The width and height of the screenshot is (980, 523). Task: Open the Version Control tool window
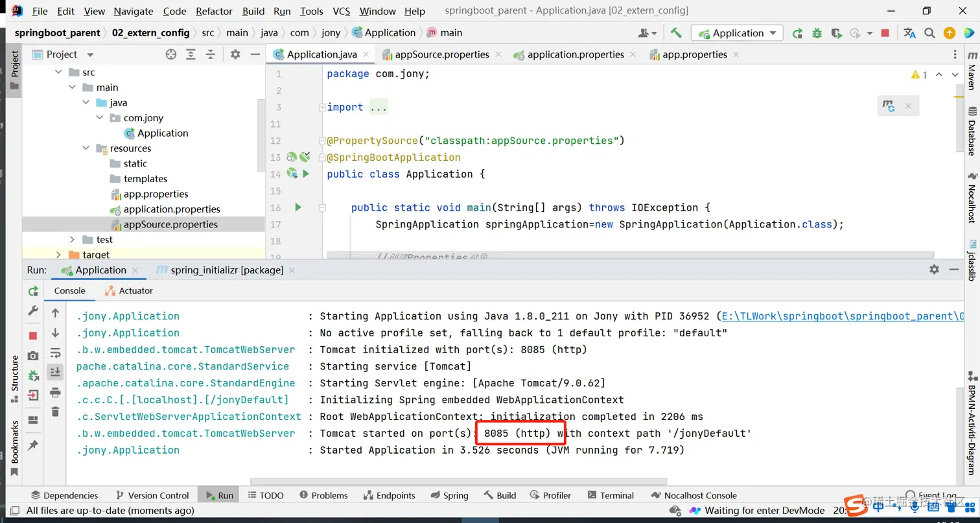[x=152, y=495]
